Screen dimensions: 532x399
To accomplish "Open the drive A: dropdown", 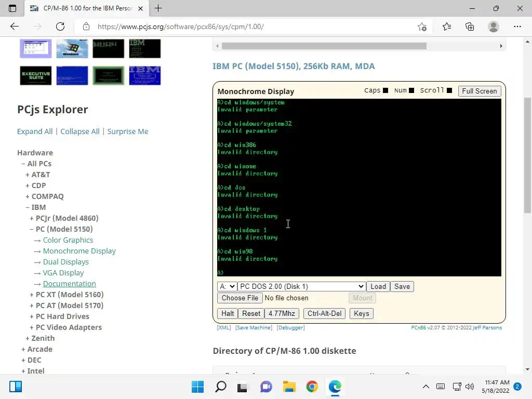I will coord(227,286).
